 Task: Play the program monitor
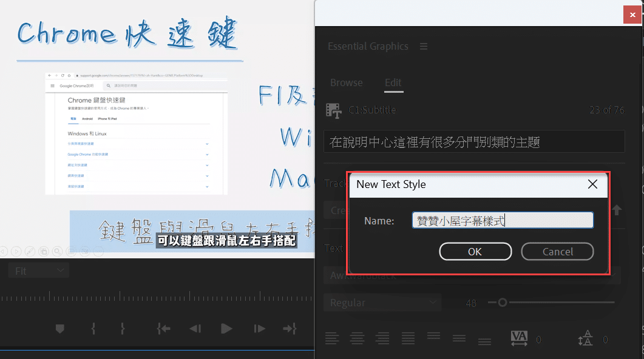[x=226, y=329]
